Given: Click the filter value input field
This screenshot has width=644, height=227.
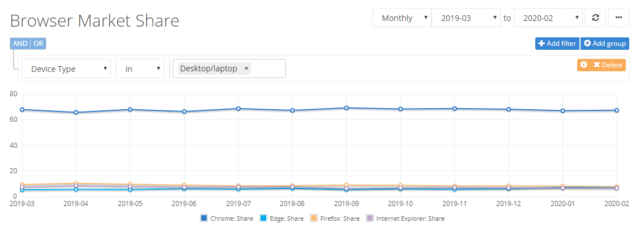Looking at the screenshot, I should (x=268, y=68).
